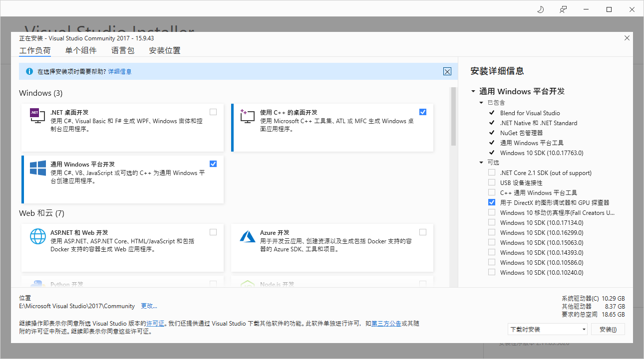Enable C++ 通用 Windows 平台工具 checkbox
The height and width of the screenshot is (359, 644).
[492, 192]
